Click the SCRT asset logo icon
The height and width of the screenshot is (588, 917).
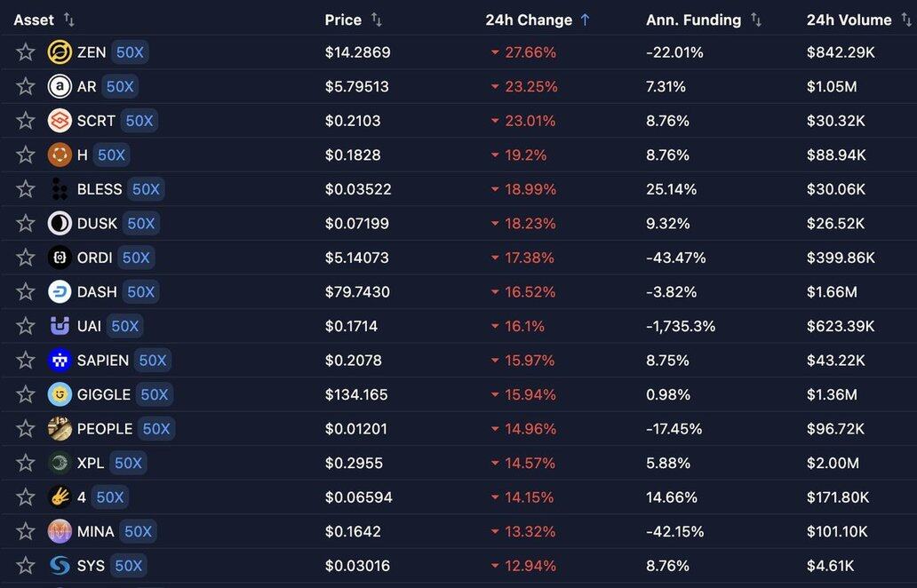(60, 121)
